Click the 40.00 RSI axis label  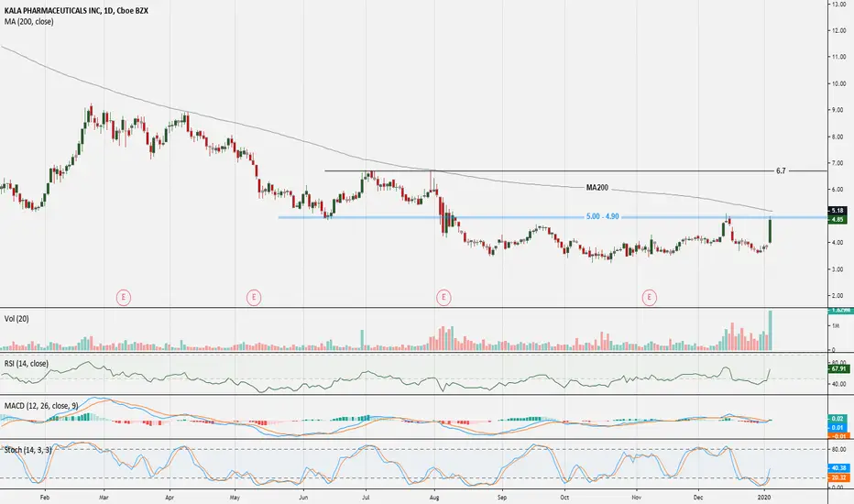(x=838, y=384)
